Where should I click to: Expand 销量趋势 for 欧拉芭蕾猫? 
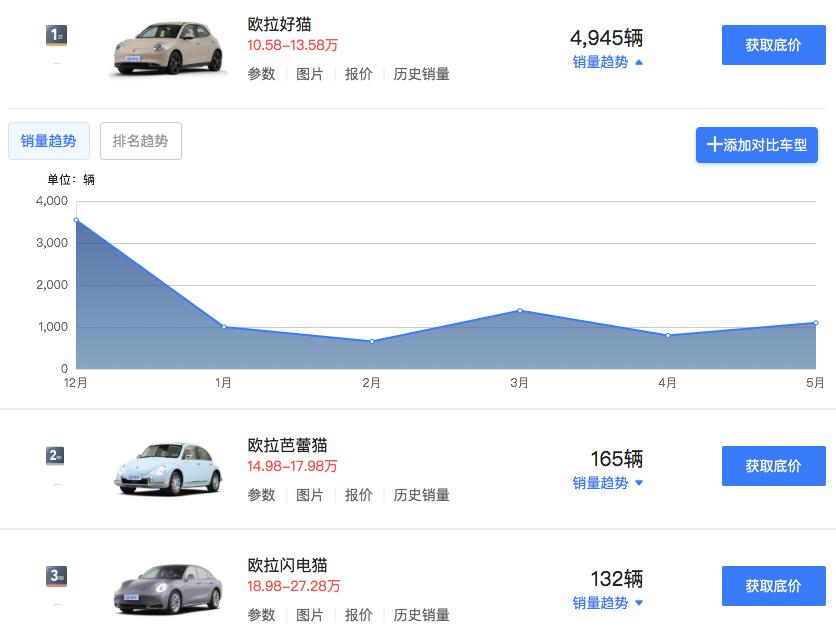(x=607, y=483)
